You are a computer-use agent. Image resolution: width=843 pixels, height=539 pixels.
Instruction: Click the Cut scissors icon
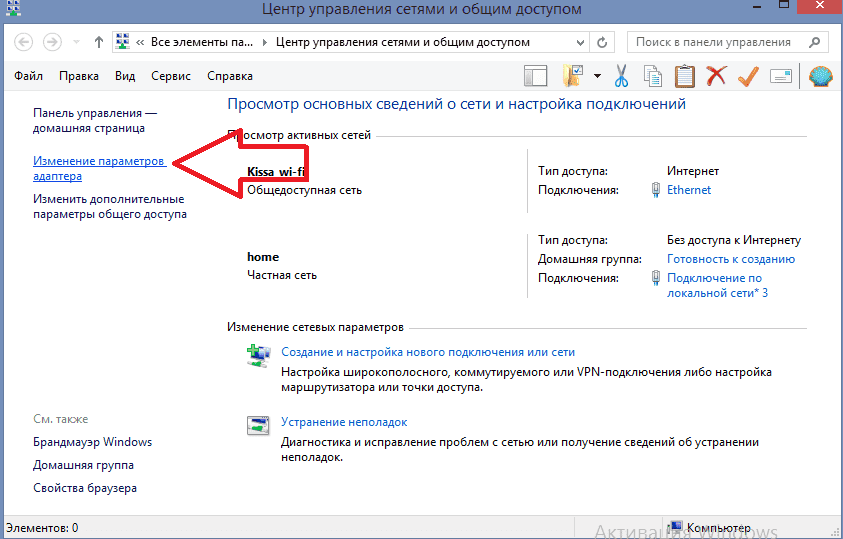click(x=621, y=76)
